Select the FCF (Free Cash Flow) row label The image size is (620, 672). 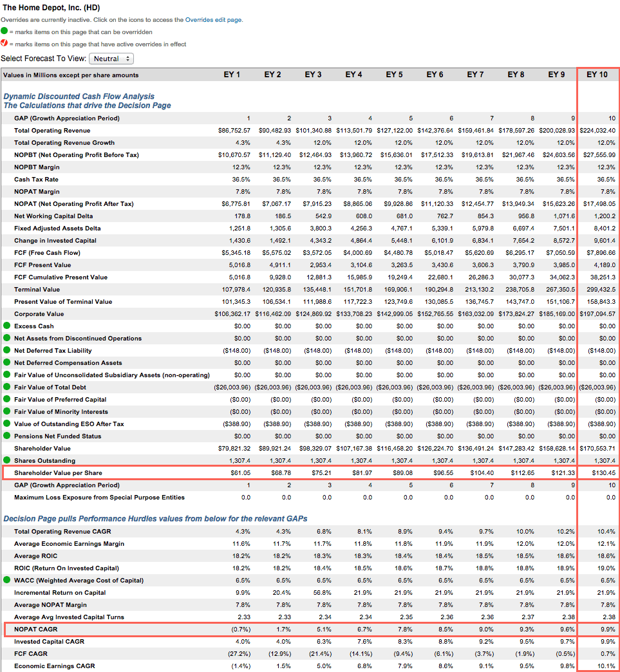[47, 253]
